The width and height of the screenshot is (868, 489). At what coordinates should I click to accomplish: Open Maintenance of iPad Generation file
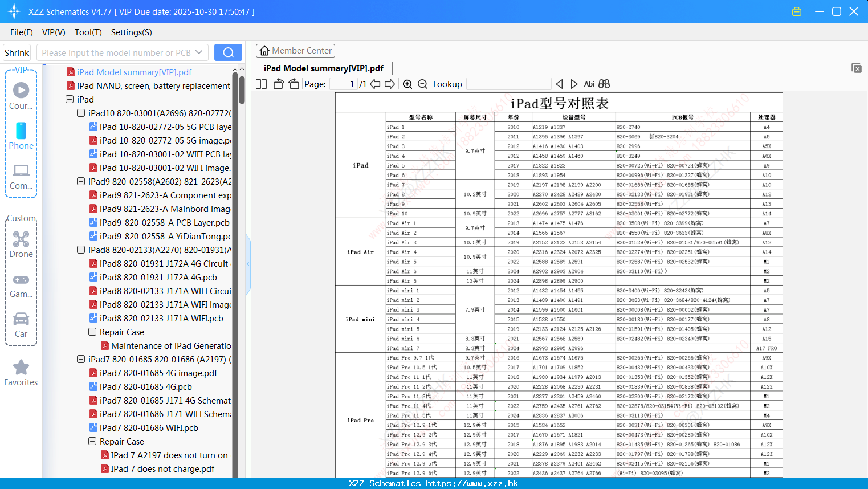pos(171,345)
